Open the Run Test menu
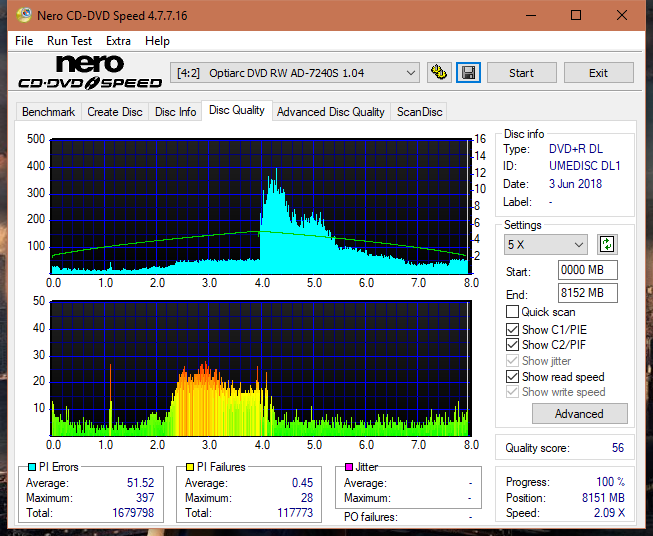Image resolution: width=653 pixels, height=536 pixels. pyautogui.click(x=69, y=41)
